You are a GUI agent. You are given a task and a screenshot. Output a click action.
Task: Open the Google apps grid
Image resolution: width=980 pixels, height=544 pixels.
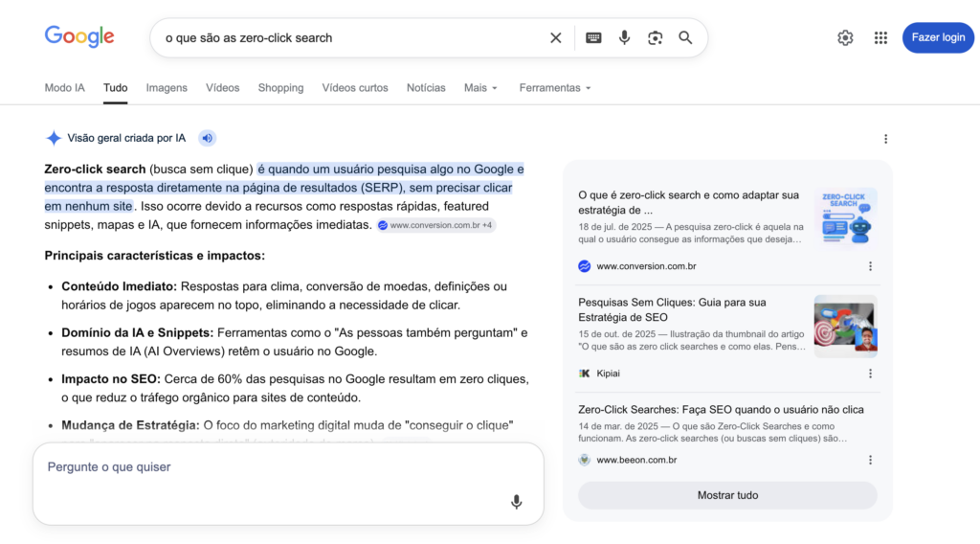coord(880,37)
